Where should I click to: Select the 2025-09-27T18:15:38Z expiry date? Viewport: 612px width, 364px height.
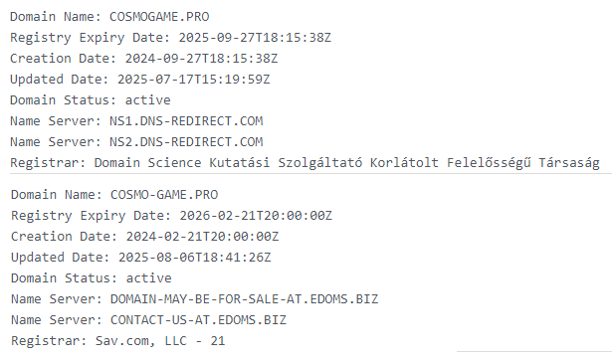click(255, 38)
